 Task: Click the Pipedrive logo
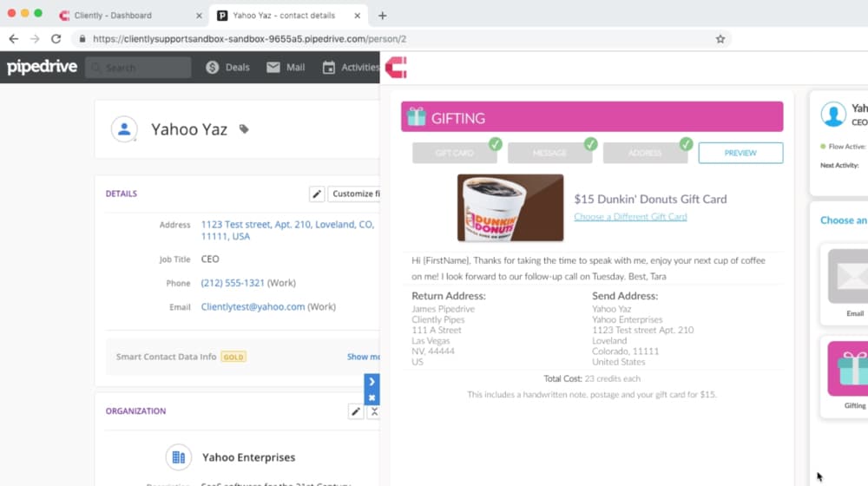pyautogui.click(x=42, y=67)
